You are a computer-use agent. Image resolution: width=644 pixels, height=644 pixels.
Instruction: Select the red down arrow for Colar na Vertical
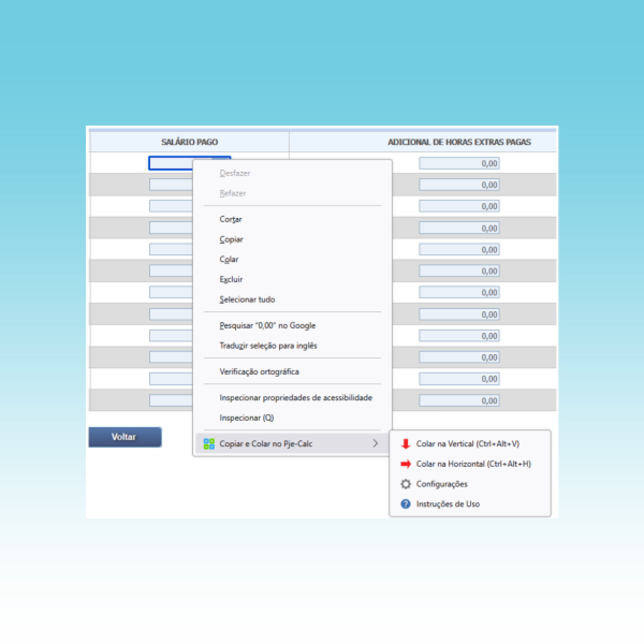coord(406,444)
